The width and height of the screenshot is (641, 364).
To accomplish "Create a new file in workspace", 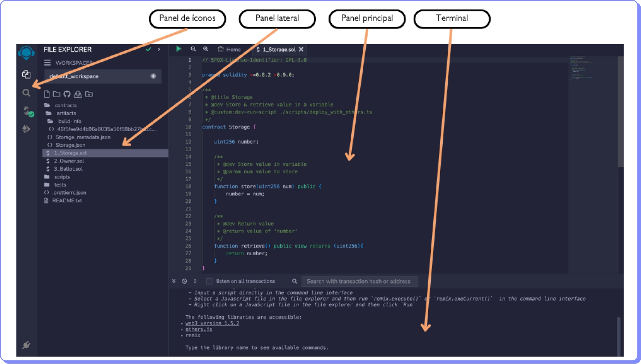I will tap(47, 94).
